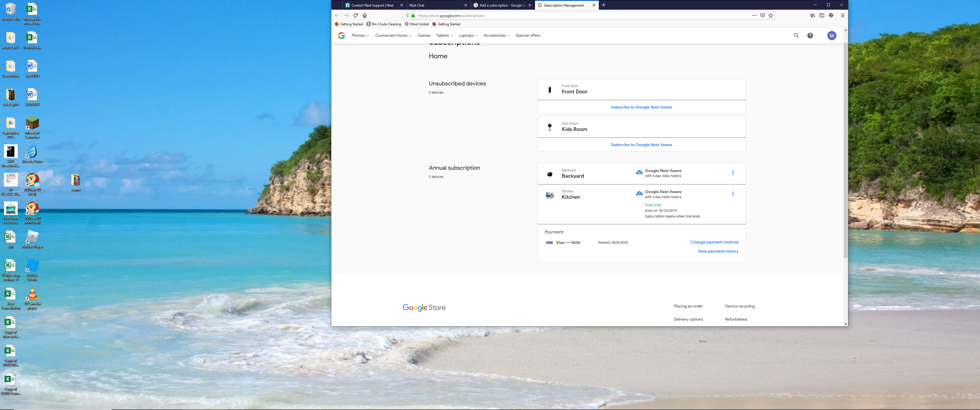Bookmark this page with the star icon
This screenshot has width=980, height=410.
pyautogui.click(x=770, y=16)
